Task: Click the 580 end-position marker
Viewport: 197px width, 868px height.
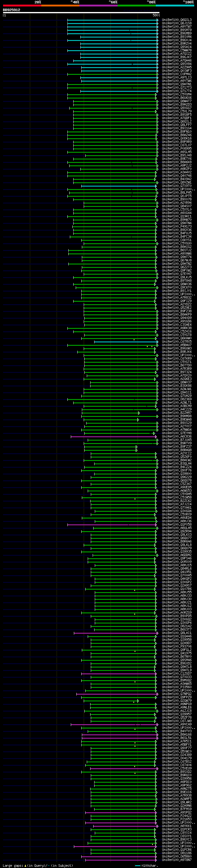Action: pos(155,15)
